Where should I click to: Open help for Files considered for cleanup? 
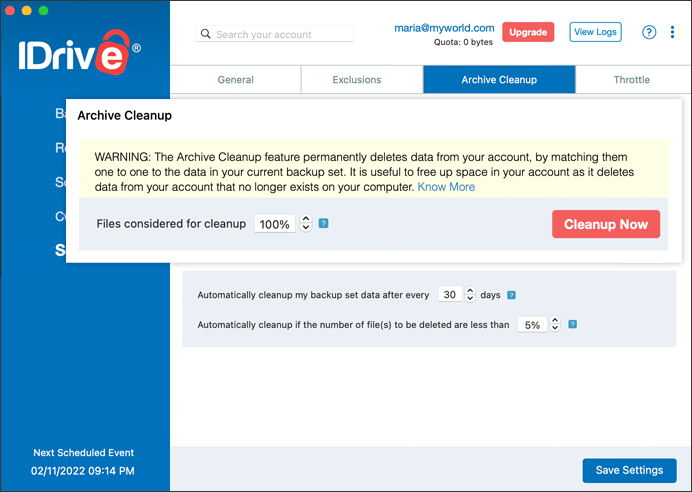click(323, 223)
